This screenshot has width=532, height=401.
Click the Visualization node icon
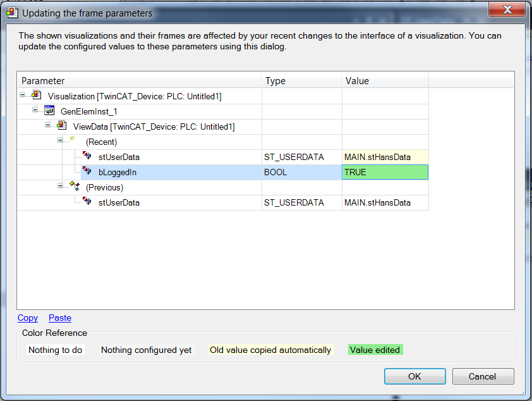point(36,95)
